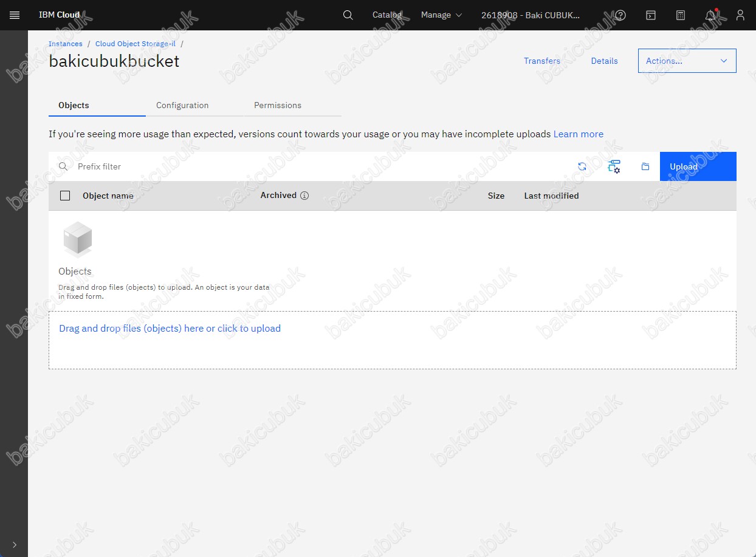Expand the left side panel chevron
The image size is (756, 557).
(x=15, y=545)
